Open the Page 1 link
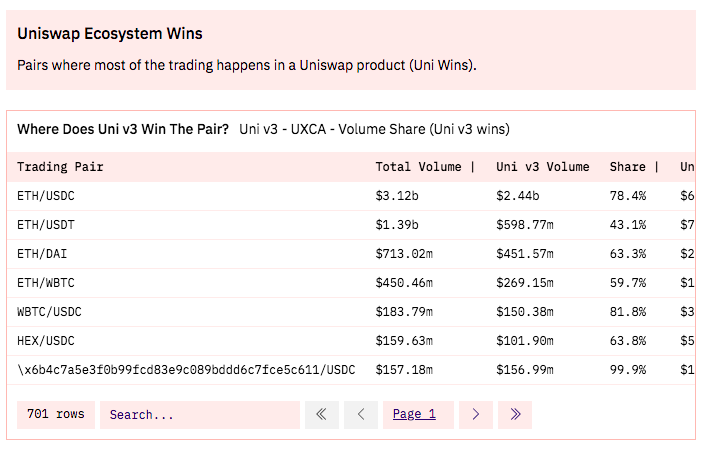 414,414
